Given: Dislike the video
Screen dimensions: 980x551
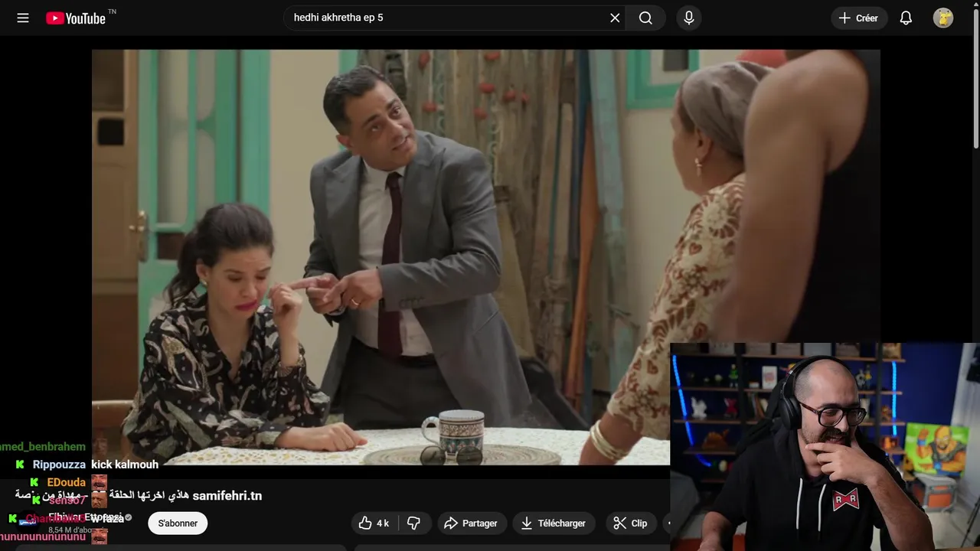Looking at the screenshot, I should 413,523.
